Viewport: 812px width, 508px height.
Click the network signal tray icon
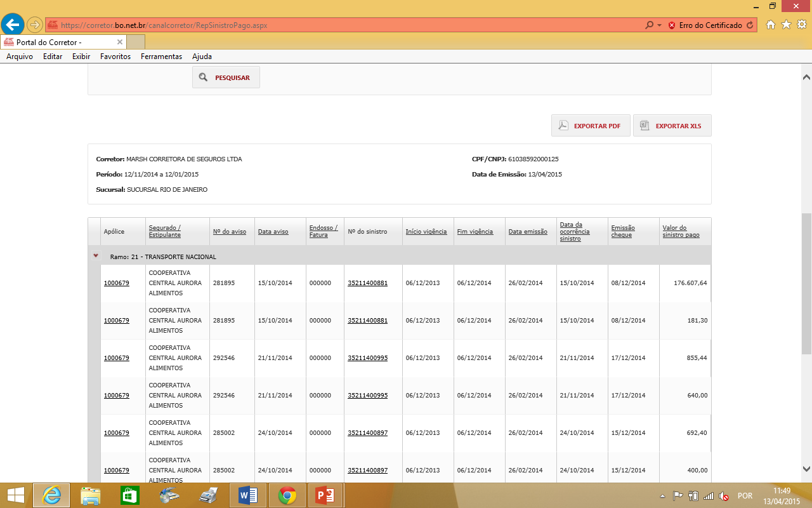click(x=709, y=496)
